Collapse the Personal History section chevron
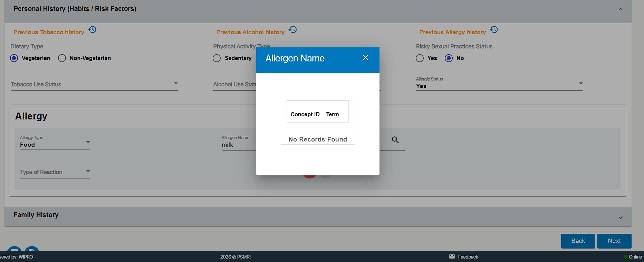The image size is (644, 262). point(620,9)
